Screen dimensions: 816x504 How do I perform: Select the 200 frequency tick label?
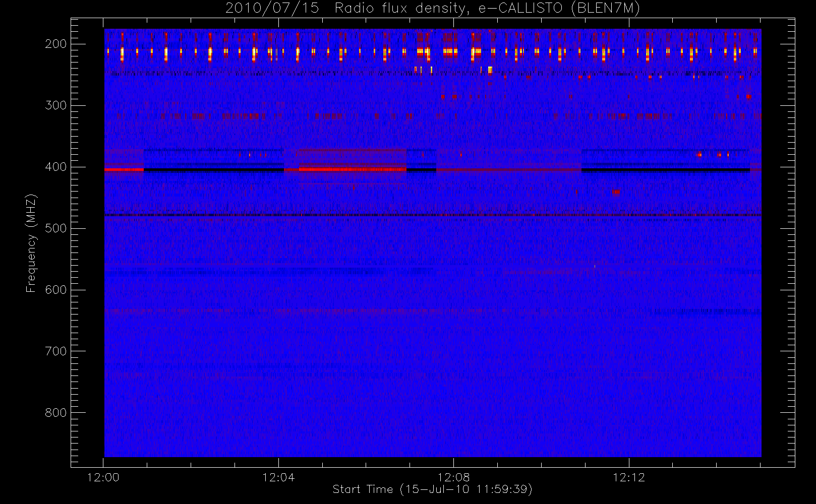point(56,44)
